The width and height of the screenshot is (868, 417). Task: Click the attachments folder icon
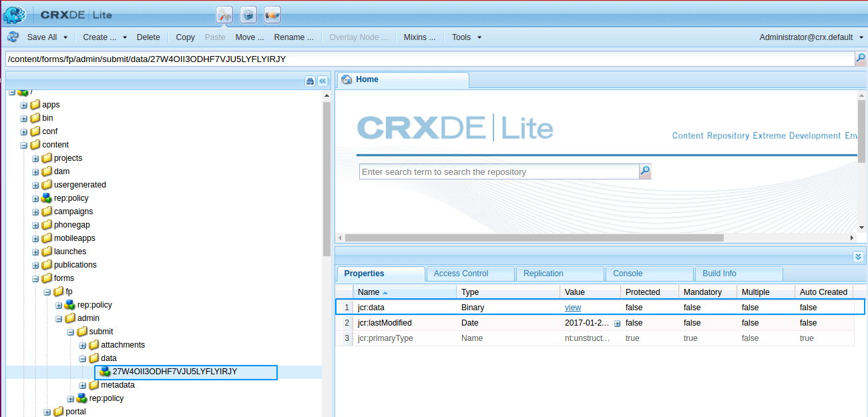coord(93,345)
